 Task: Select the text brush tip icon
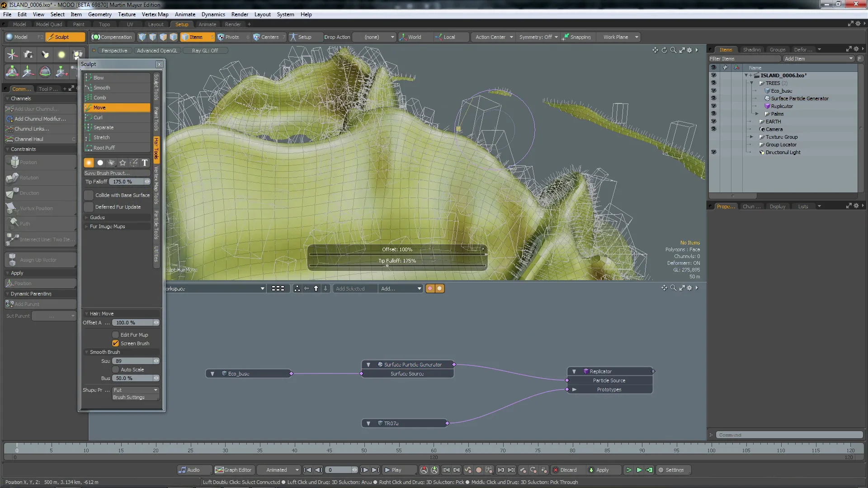click(x=145, y=163)
